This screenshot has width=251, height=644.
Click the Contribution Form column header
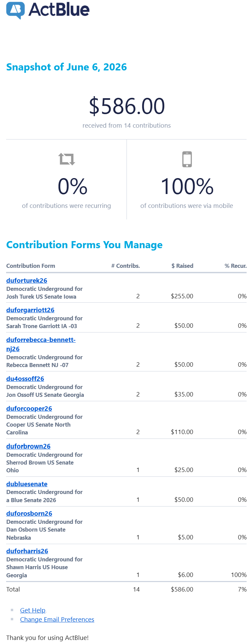pyautogui.click(x=31, y=266)
